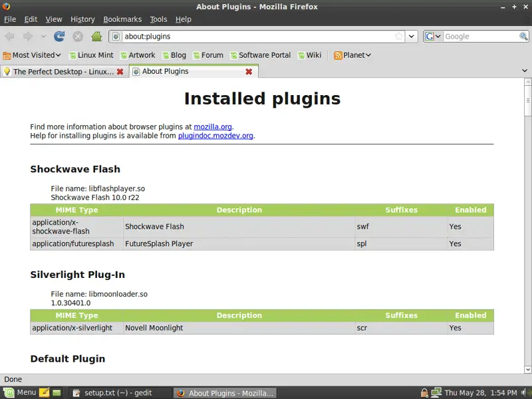Switch to The Perfect Desktop tab
The height and width of the screenshot is (399, 532).
pyautogui.click(x=65, y=72)
